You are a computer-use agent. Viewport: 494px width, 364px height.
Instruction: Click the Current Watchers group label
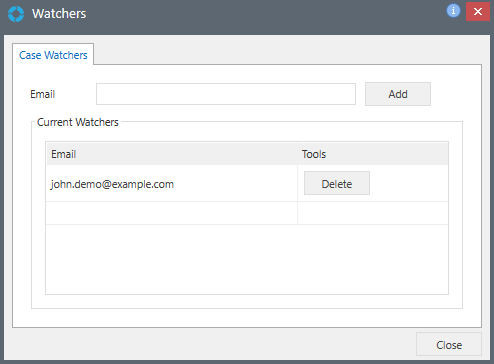(x=78, y=122)
